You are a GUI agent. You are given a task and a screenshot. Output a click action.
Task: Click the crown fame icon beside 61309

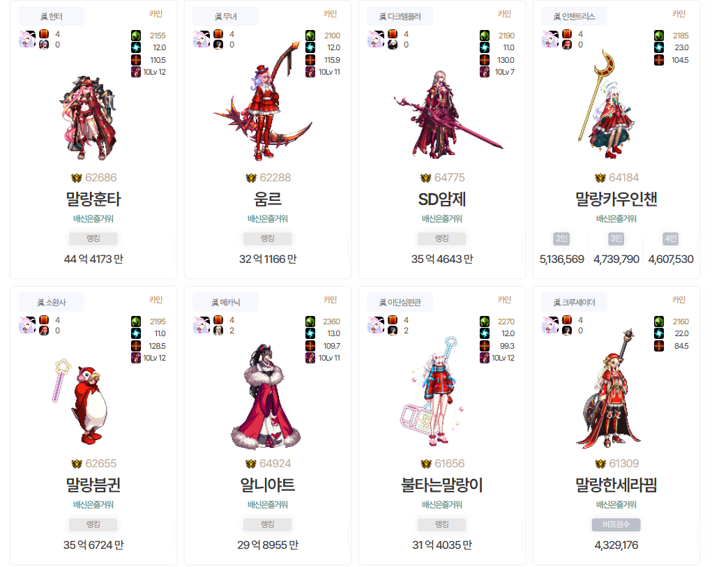coord(600,464)
